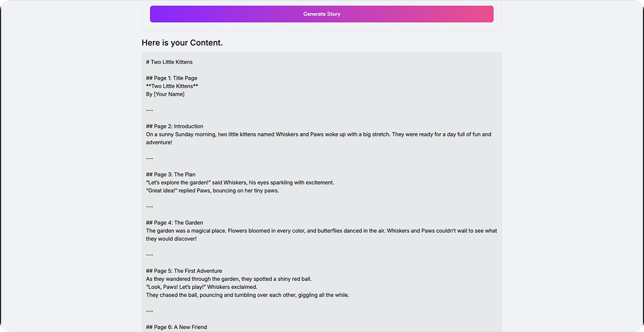This screenshot has width=644, height=332.
Task: Place cursor on bold '**Two Little Kittens**' line
Action: point(172,86)
